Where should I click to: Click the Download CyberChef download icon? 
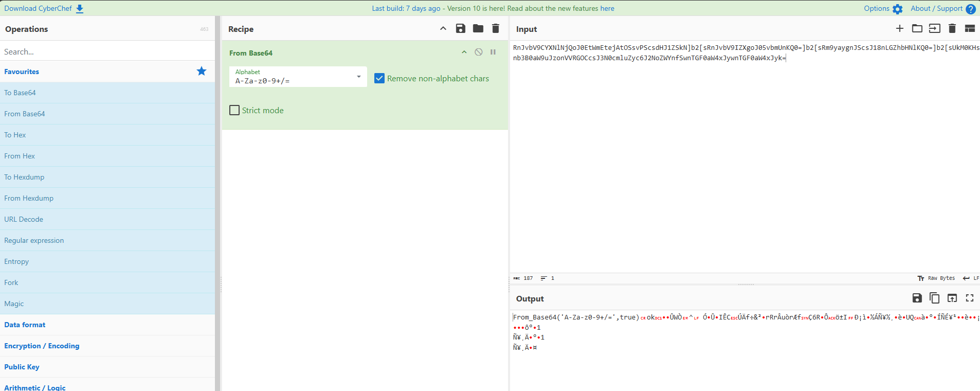80,9
